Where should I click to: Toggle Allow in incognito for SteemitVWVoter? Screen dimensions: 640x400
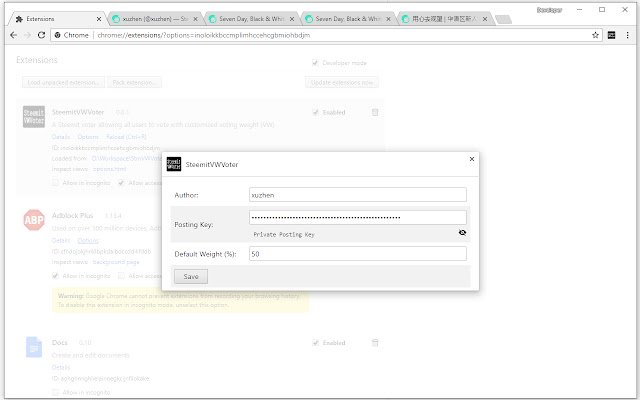click(56, 182)
